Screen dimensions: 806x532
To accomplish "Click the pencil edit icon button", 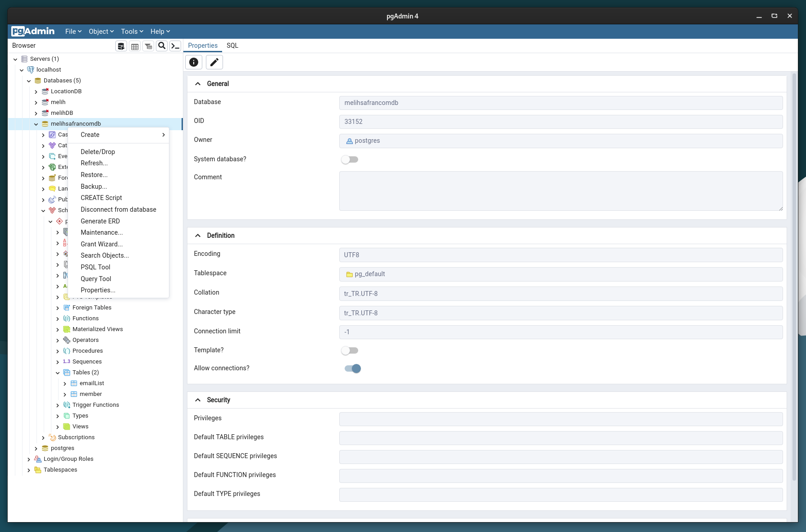I will pos(214,62).
